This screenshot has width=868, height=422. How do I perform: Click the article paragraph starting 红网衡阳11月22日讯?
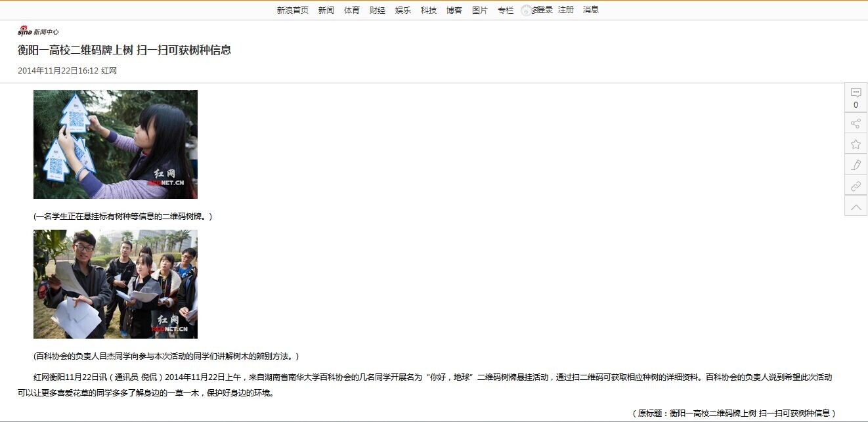425,385
